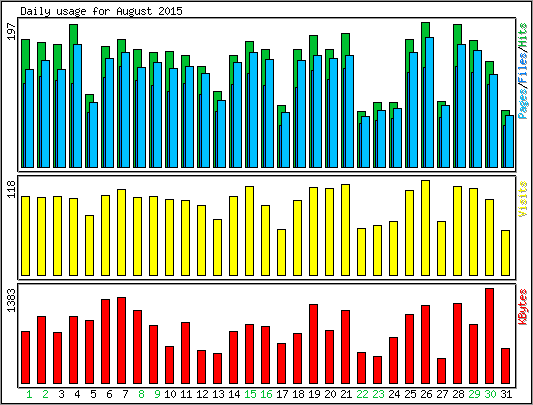Select day 14 on the bottom axis
The image size is (533, 405).
pyautogui.click(x=234, y=394)
